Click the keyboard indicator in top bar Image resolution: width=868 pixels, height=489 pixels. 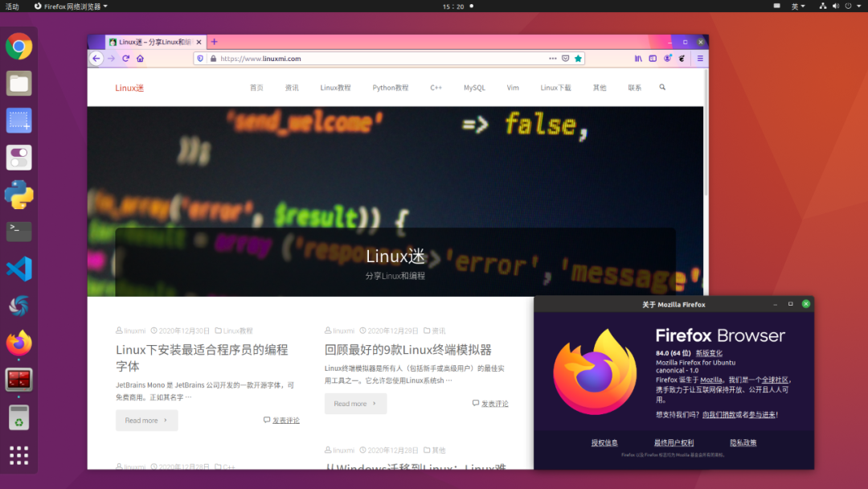click(776, 6)
